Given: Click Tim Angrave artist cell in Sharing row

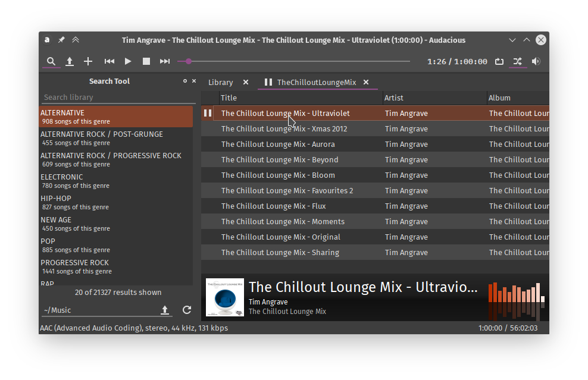Looking at the screenshot, I should click(406, 253).
